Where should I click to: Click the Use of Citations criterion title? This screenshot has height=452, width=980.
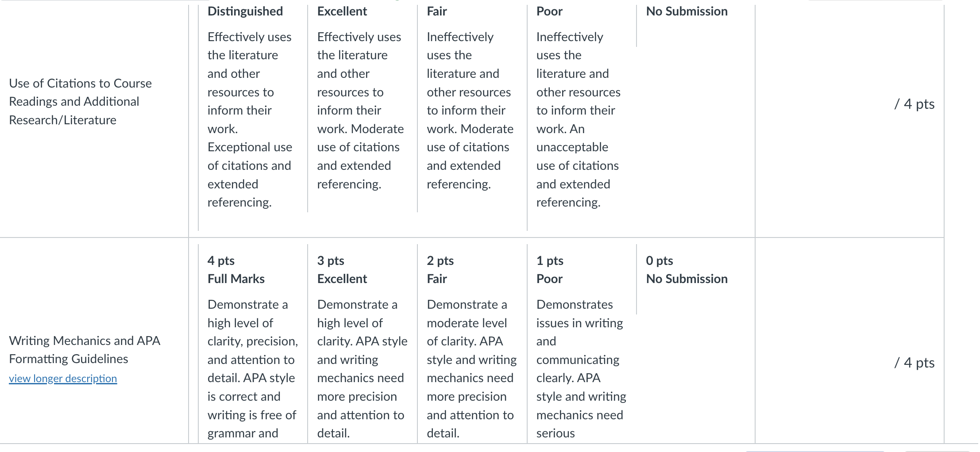point(80,102)
